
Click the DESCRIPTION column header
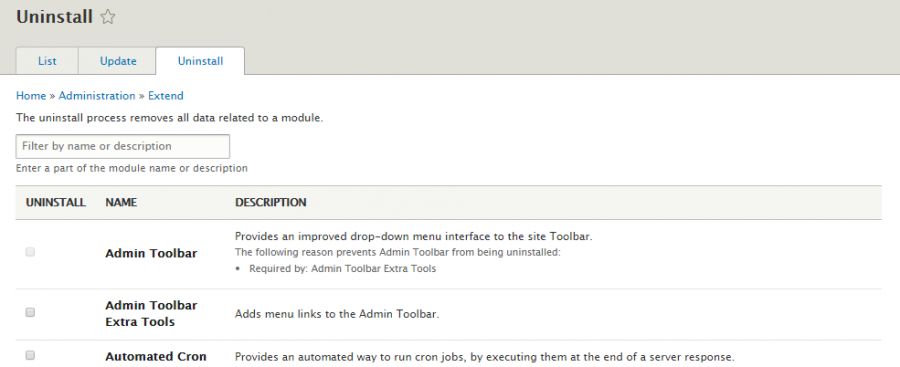click(x=271, y=202)
